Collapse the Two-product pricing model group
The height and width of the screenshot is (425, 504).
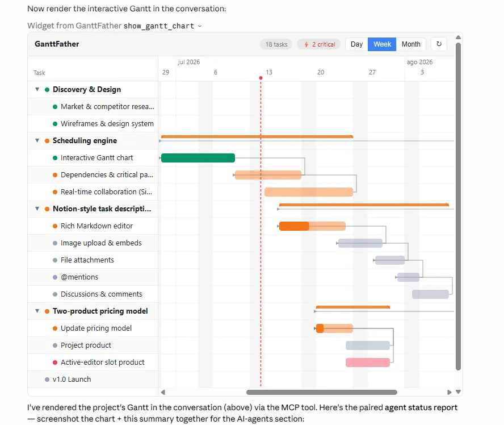pos(37,311)
